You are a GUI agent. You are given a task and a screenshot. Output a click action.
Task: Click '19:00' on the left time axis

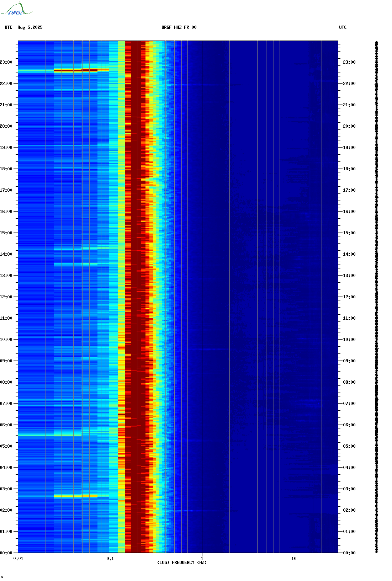pos(6,148)
